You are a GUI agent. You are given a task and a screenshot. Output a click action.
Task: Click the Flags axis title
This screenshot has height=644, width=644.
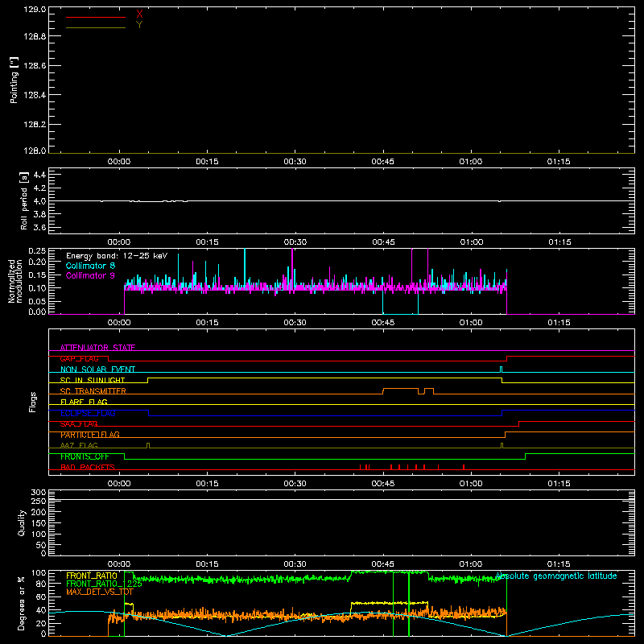click(33, 402)
